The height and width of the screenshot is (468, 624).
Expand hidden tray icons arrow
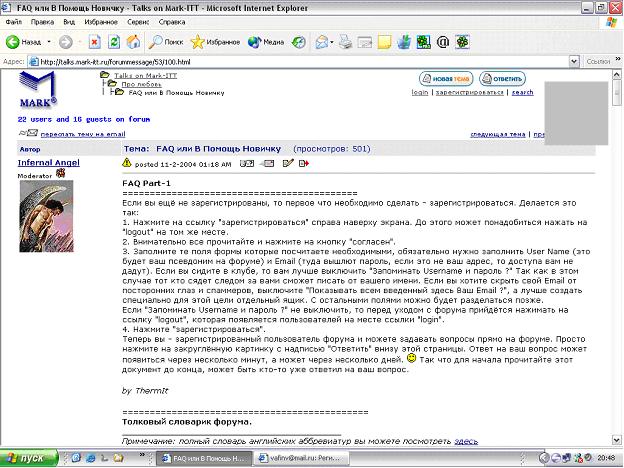tap(544, 458)
